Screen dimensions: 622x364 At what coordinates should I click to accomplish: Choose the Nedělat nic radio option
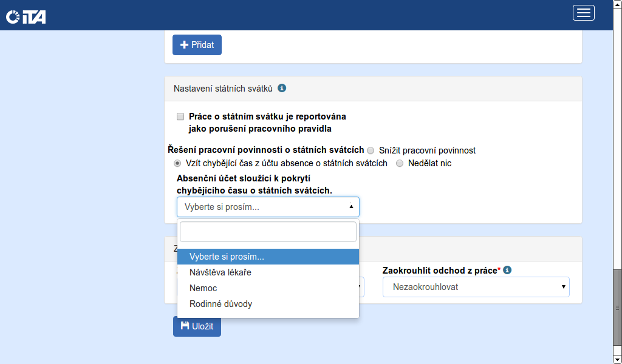coord(400,163)
